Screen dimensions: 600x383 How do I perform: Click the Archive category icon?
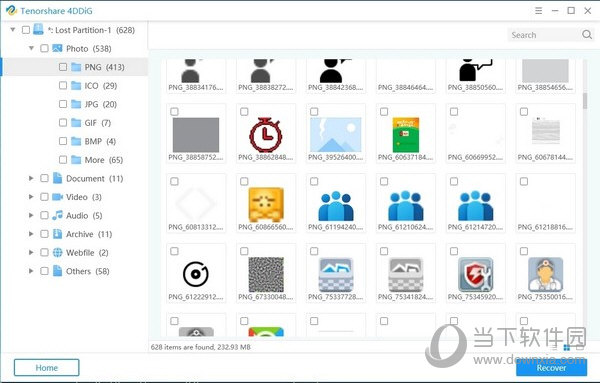[57, 234]
